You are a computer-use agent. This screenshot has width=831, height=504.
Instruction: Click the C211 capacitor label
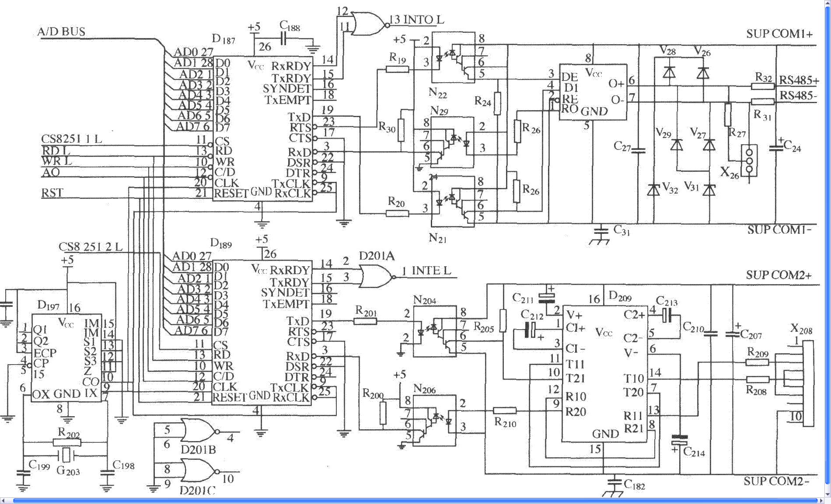(x=523, y=299)
